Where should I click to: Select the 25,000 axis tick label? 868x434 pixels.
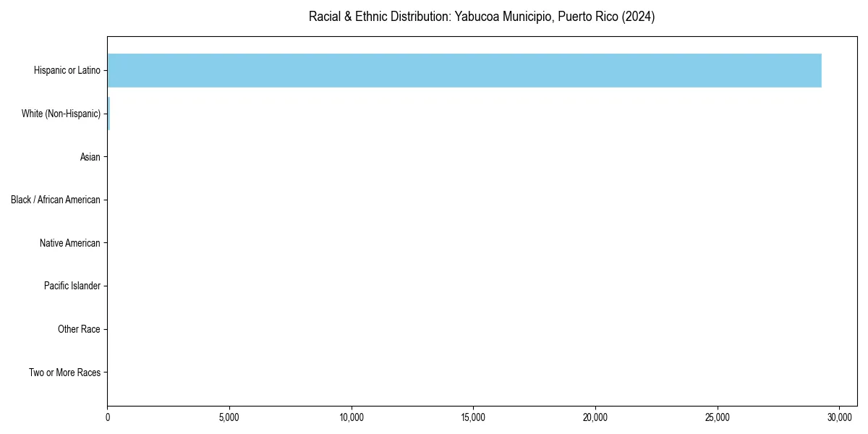click(718, 417)
